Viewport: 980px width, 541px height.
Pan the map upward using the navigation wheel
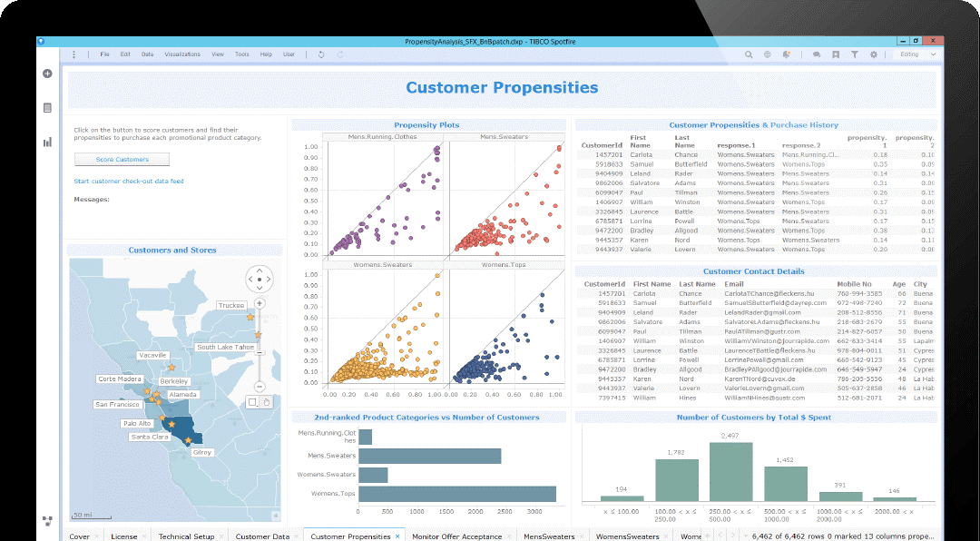(260, 270)
